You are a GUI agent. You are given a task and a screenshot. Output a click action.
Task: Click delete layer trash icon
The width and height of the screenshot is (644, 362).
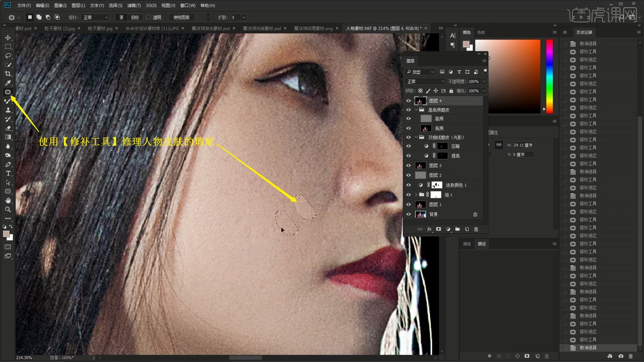point(476,229)
